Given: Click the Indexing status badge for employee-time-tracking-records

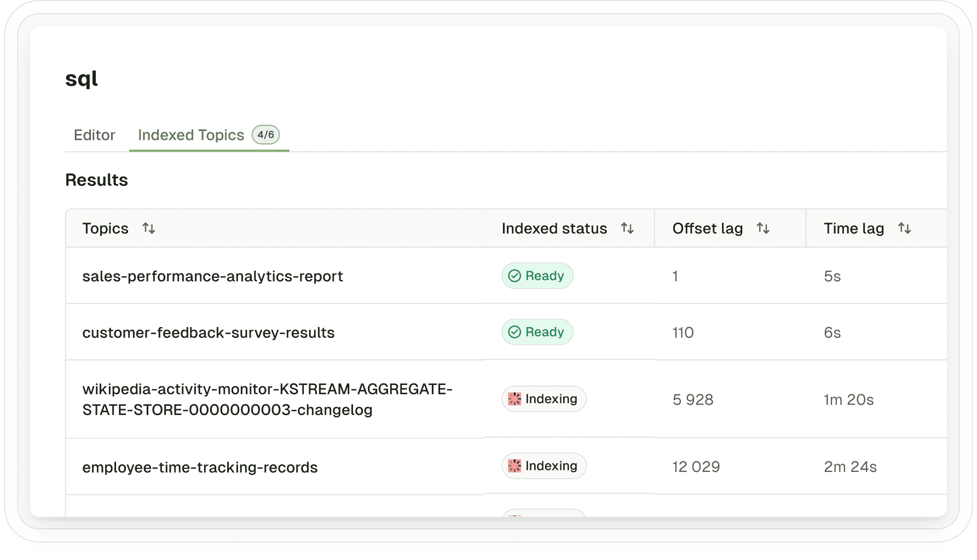Looking at the screenshot, I should (x=544, y=465).
